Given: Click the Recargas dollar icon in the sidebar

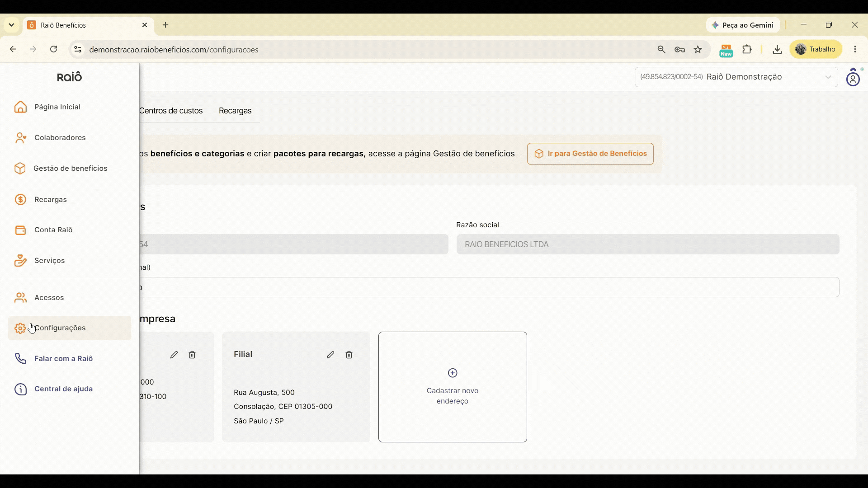Looking at the screenshot, I should [20, 200].
